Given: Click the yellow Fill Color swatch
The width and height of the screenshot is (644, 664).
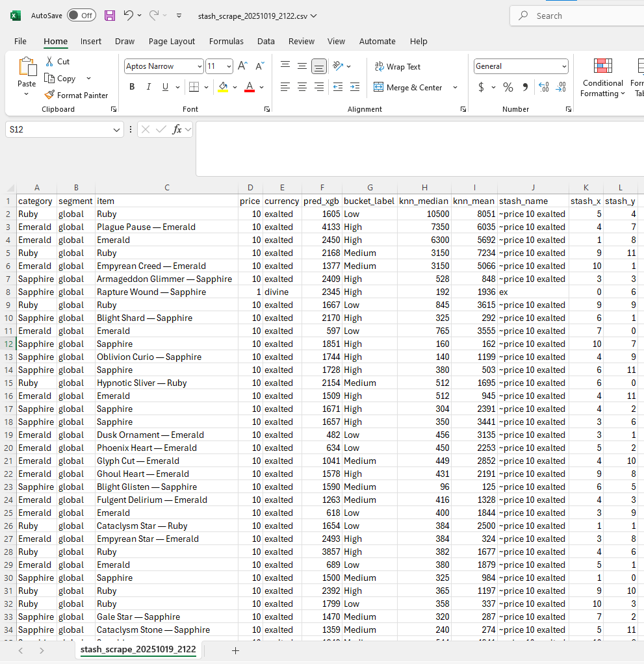Looking at the screenshot, I should click(x=224, y=87).
